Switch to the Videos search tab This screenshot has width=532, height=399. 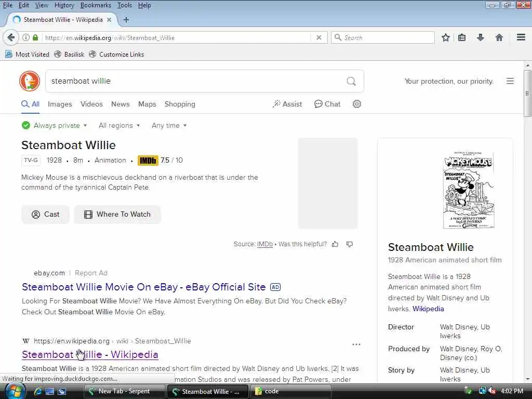tap(91, 104)
